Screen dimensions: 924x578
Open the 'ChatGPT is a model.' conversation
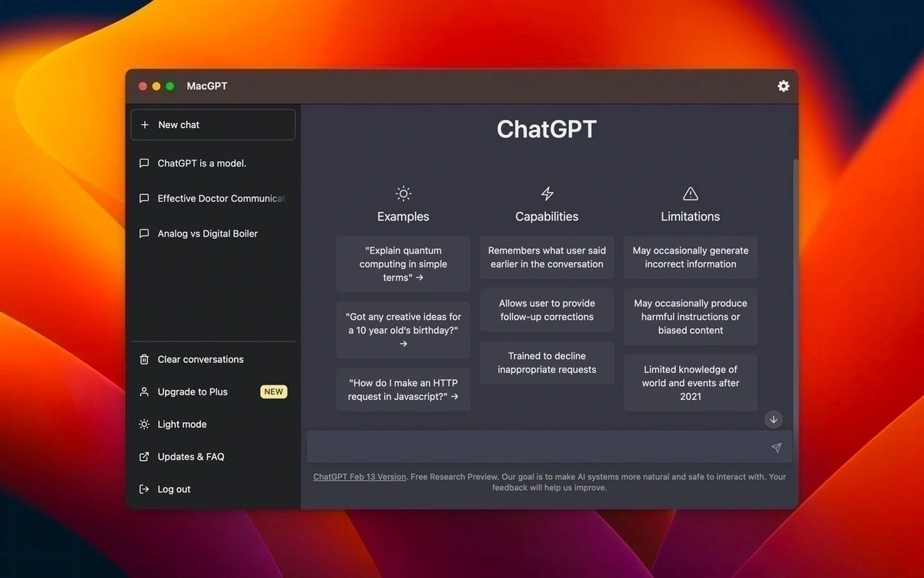[202, 163]
